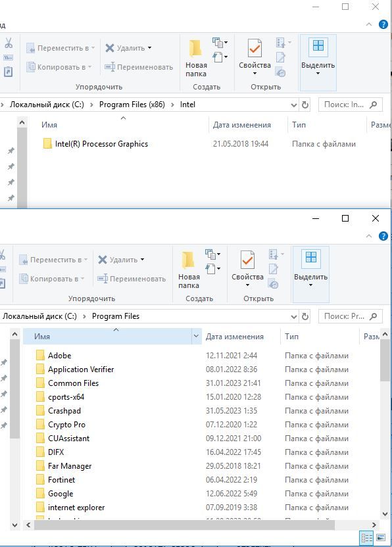392x547 pixels.
Task: Expand address history dropdown in Program Files window
Action: [294, 316]
